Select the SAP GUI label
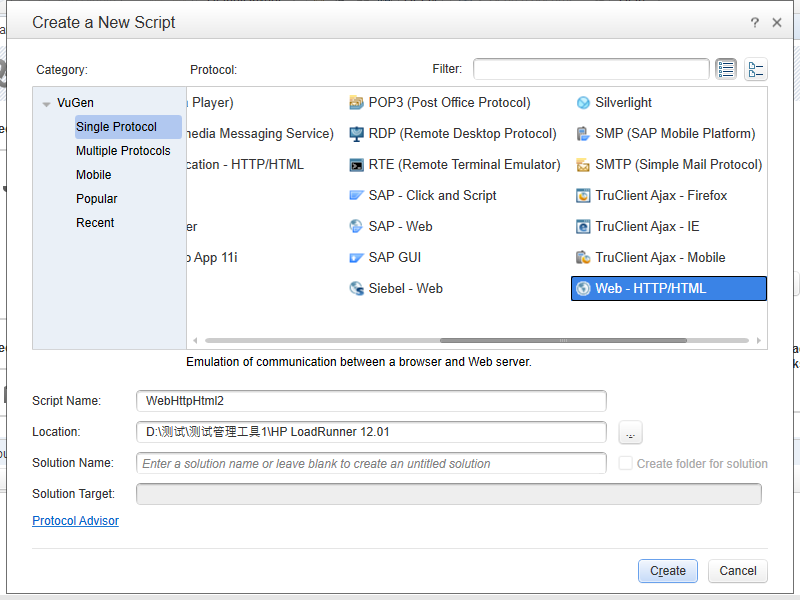Screen dimensions: 800x600 click(x=395, y=258)
